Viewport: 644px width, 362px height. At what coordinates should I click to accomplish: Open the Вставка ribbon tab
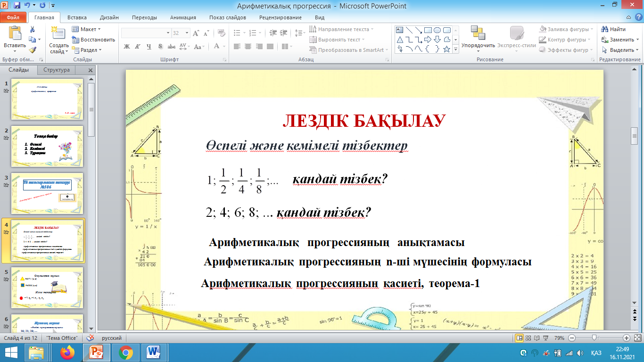click(77, 17)
